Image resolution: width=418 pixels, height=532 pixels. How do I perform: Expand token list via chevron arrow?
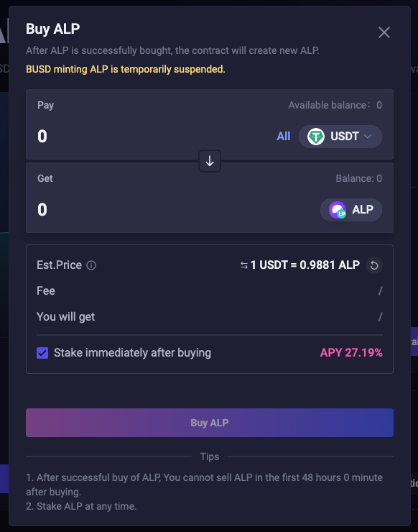point(368,137)
